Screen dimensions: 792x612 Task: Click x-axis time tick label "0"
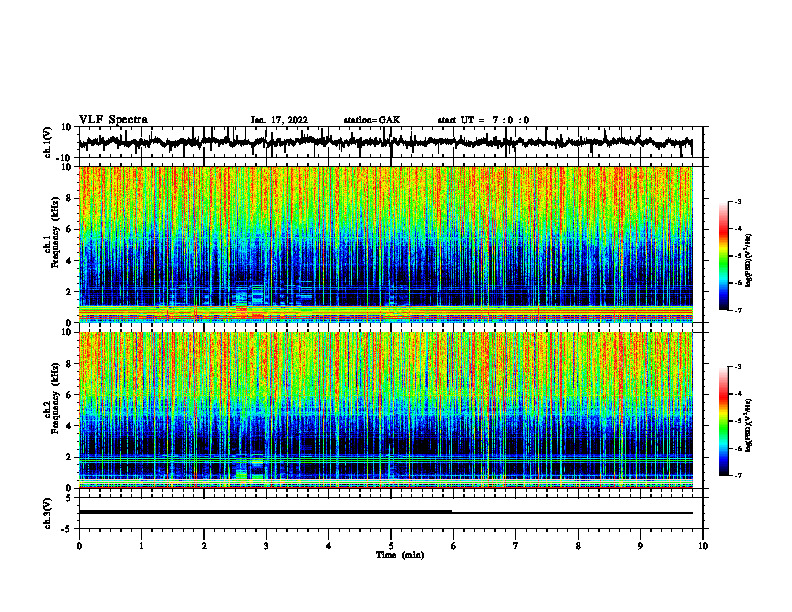click(79, 546)
